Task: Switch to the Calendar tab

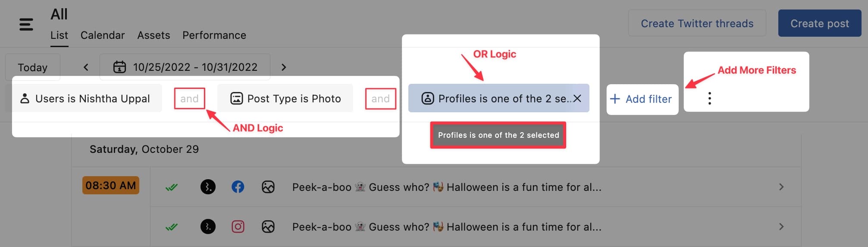Action: click(x=103, y=35)
